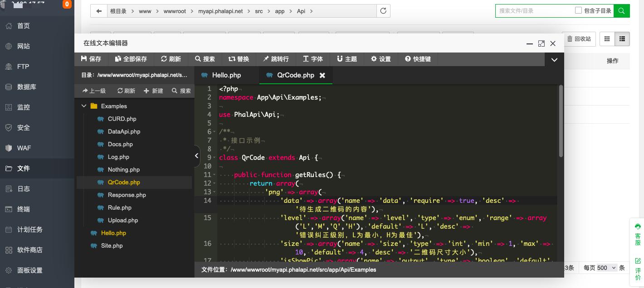This screenshot has height=288, width=644.
Task: Open Site.php in the file tree
Action: (112, 245)
